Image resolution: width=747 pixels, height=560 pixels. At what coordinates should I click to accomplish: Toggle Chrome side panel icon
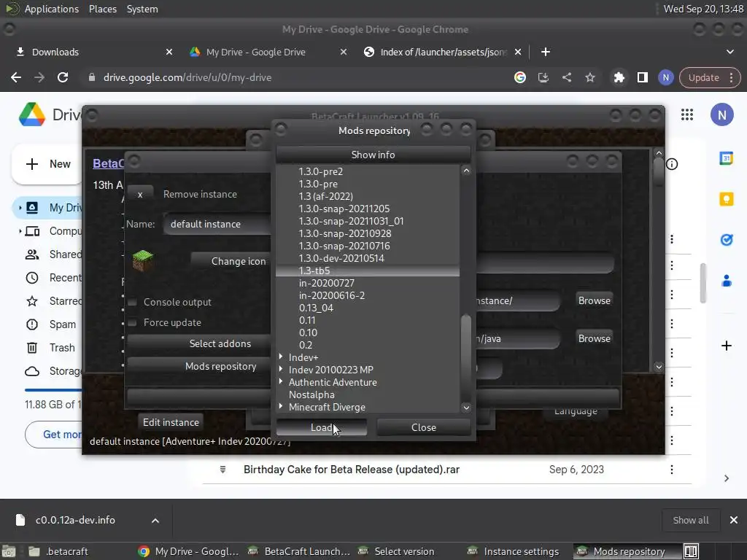[x=642, y=77]
